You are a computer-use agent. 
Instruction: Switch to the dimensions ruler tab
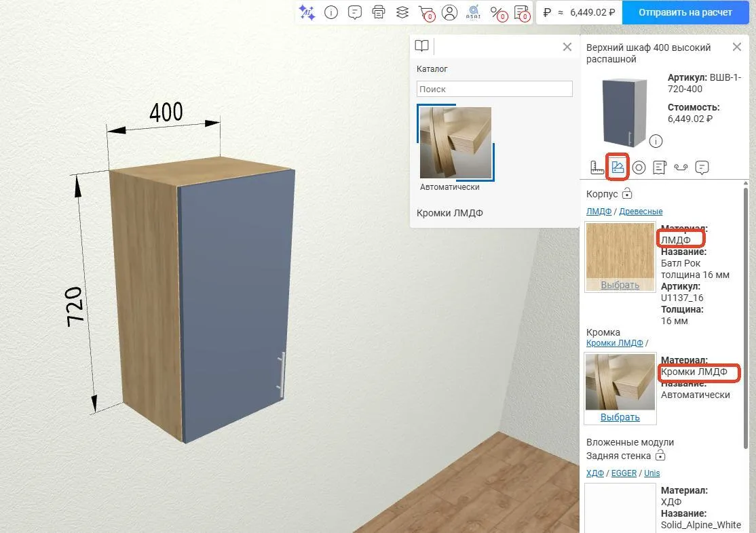pyautogui.click(x=597, y=167)
